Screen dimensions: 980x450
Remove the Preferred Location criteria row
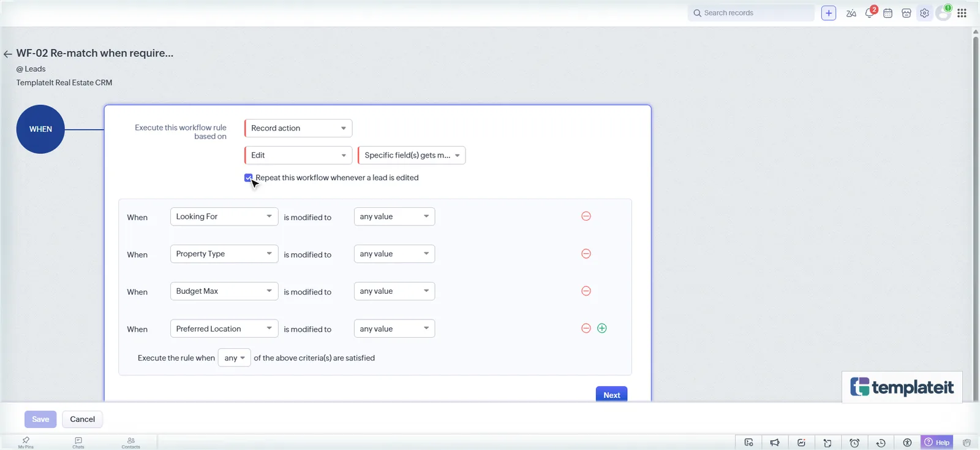click(x=586, y=329)
